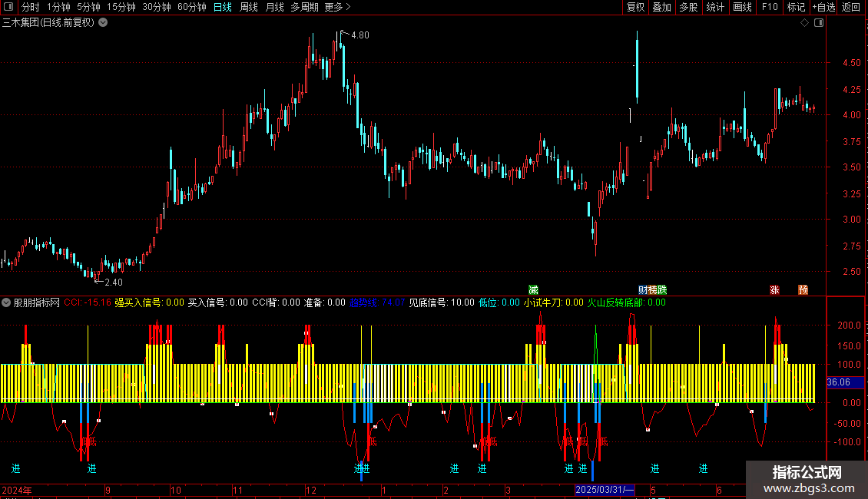Toggle the left side panel icon
The width and height of the screenshot is (868, 499).
click(x=8, y=7)
